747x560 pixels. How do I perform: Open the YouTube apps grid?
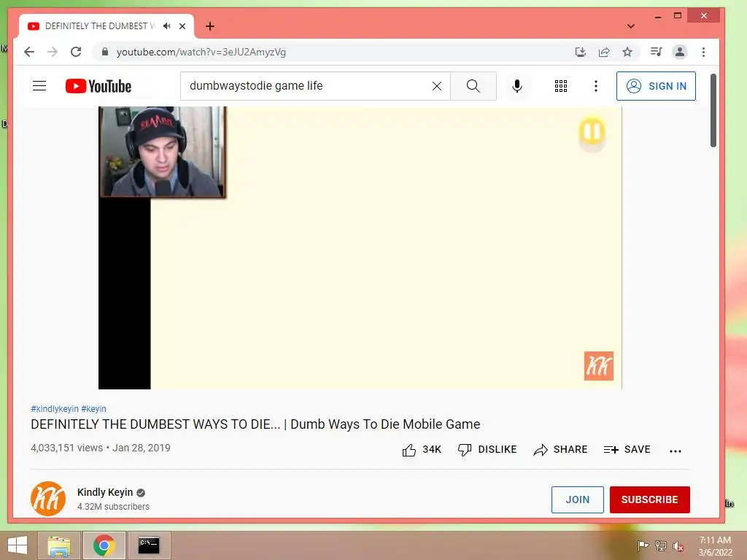tap(561, 86)
